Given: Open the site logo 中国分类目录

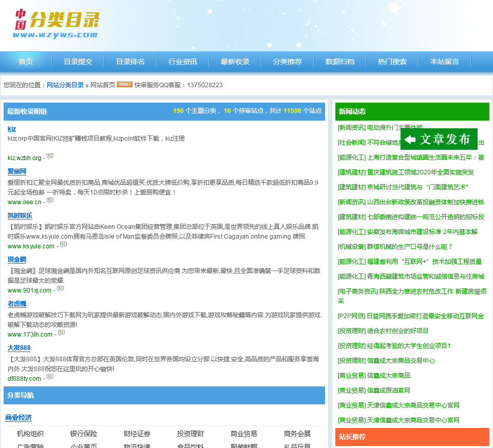Looking at the screenshot, I should (x=57, y=24).
